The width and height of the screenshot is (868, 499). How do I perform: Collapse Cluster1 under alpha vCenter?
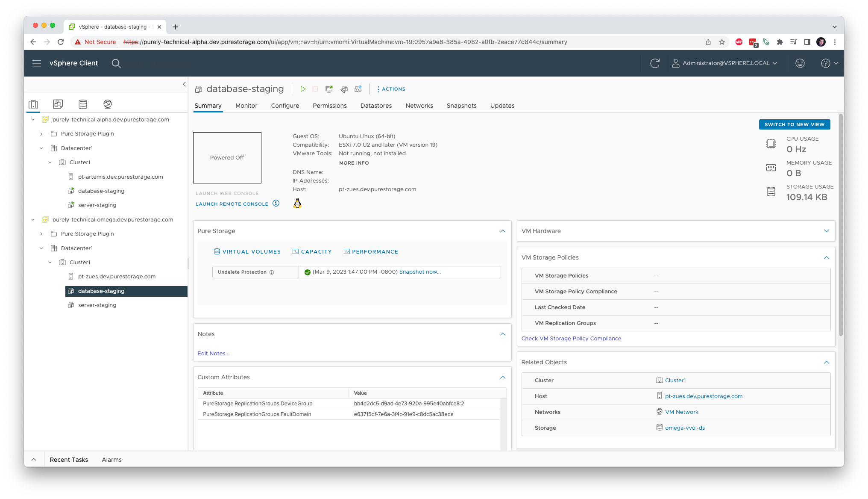pos(50,162)
